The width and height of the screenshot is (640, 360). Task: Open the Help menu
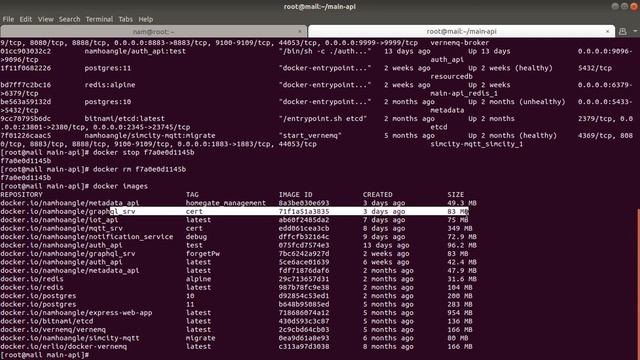[x=146, y=19]
